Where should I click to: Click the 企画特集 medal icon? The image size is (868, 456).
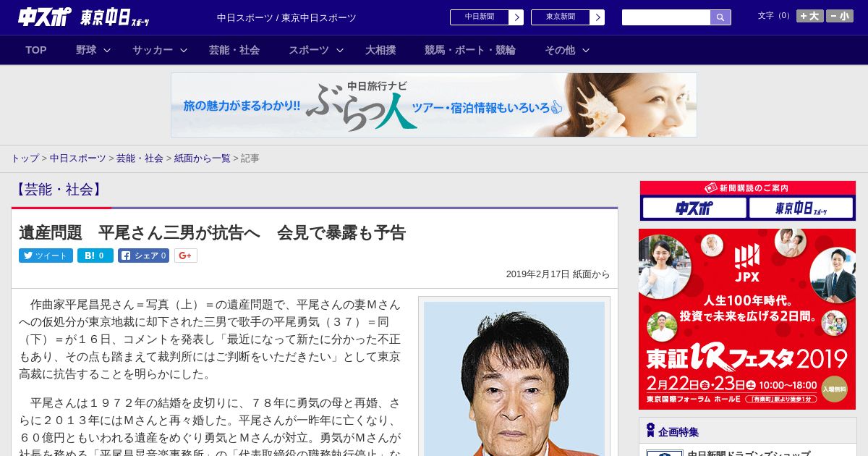click(x=650, y=431)
